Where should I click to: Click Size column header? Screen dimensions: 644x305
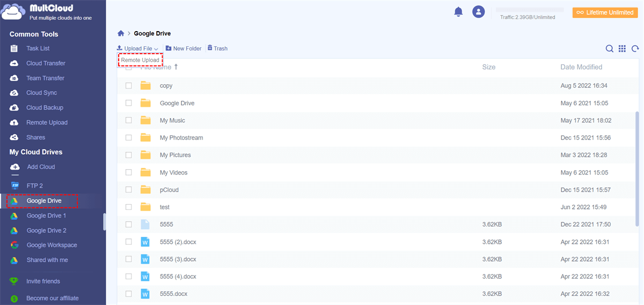(489, 67)
